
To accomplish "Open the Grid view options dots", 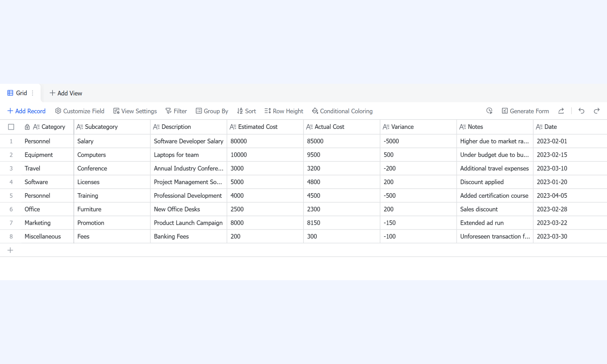I will 32,93.
